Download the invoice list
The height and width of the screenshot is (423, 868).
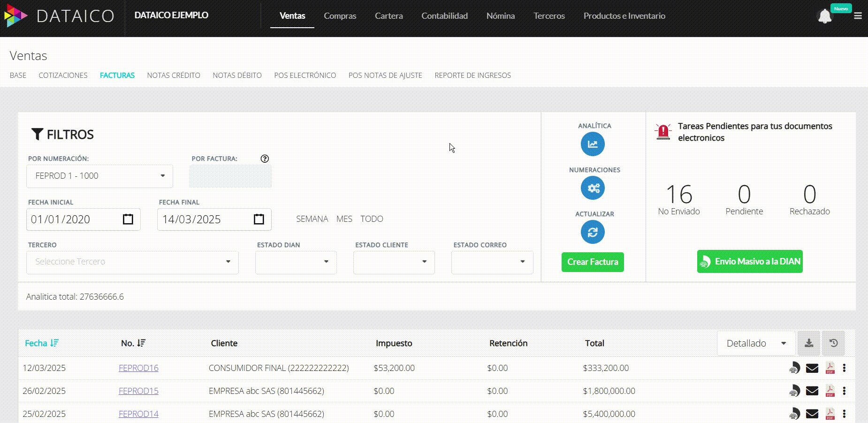[808, 343]
